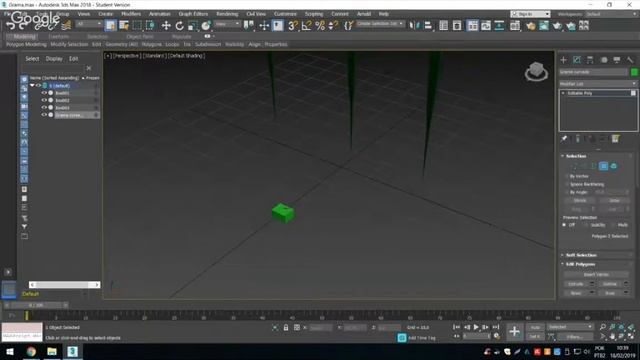
Task: Open the selection filter All dropdown
Action: [x=89, y=24]
